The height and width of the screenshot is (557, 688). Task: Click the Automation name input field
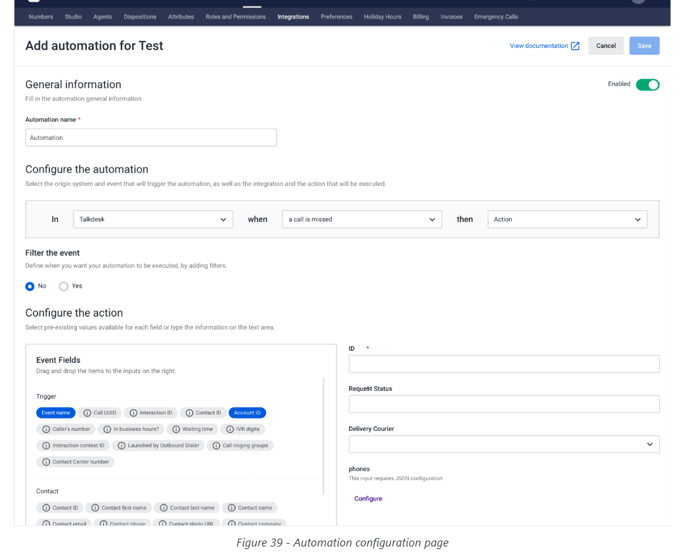click(150, 138)
